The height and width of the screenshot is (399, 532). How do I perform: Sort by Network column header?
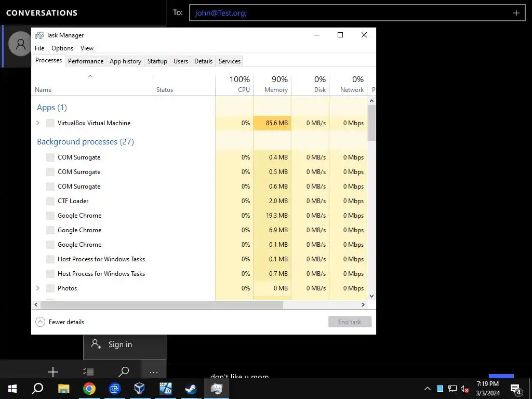pos(348,85)
